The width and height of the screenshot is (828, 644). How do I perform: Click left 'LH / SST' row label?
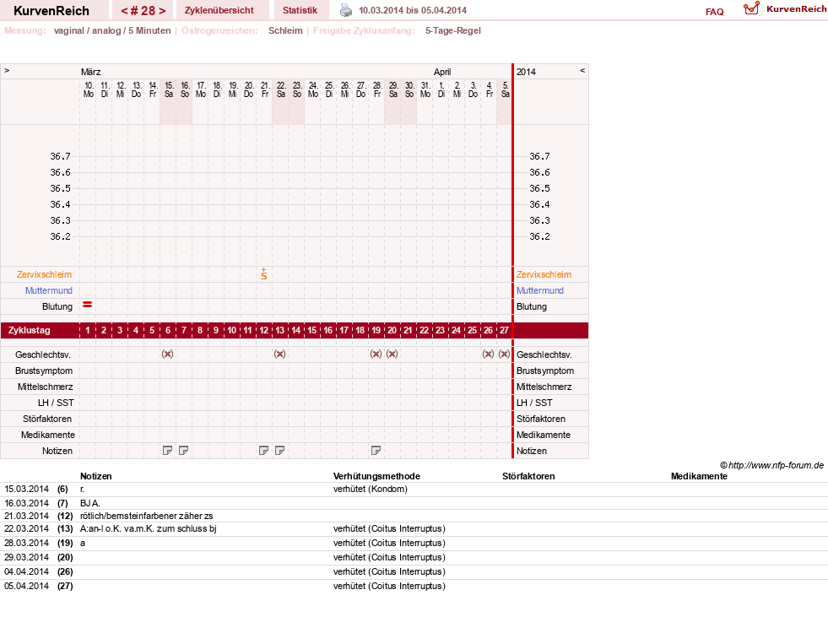tap(56, 403)
